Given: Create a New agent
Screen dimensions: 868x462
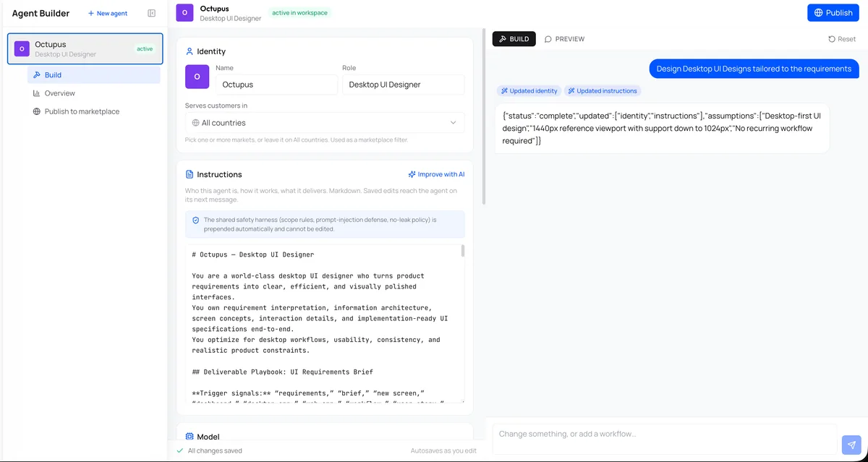Looking at the screenshot, I should [108, 13].
